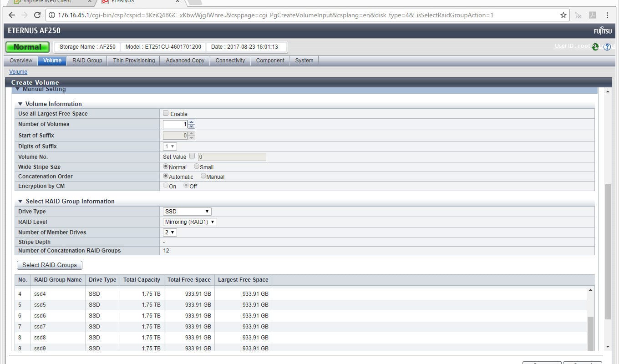Switch to the Component tab

tap(270, 61)
